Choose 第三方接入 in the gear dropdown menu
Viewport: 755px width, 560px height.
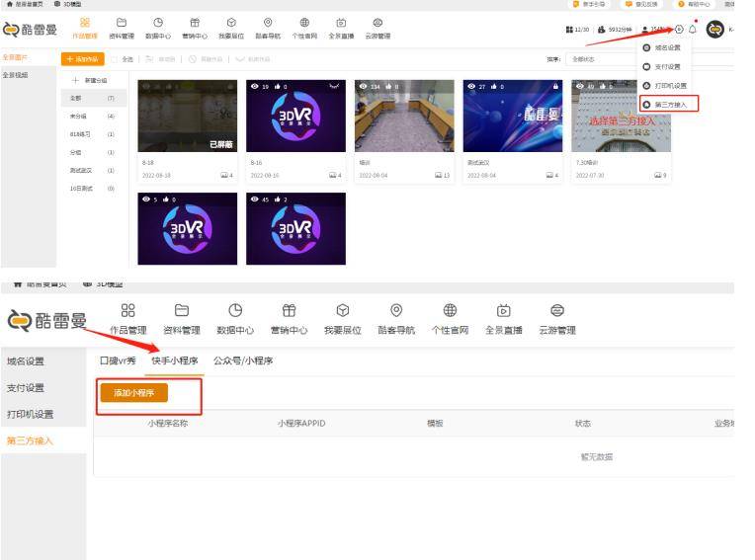[668, 104]
